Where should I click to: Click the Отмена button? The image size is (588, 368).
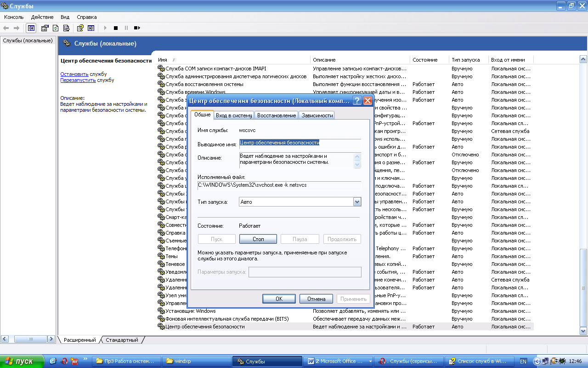(316, 299)
